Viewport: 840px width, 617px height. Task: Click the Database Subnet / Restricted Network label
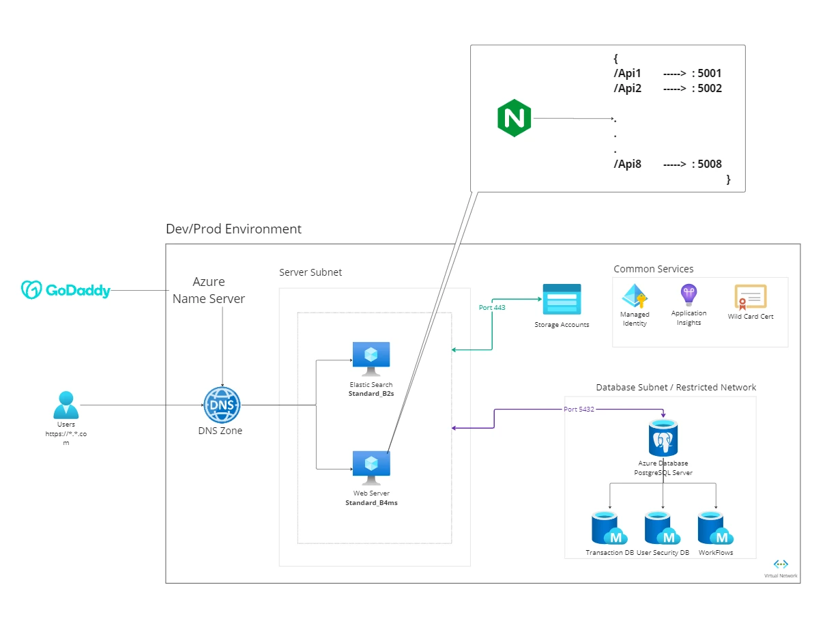pyautogui.click(x=676, y=387)
